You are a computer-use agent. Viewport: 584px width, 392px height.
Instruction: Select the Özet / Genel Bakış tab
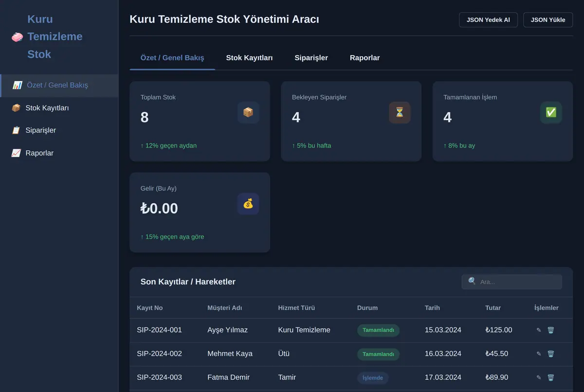pyautogui.click(x=172, y=58)
